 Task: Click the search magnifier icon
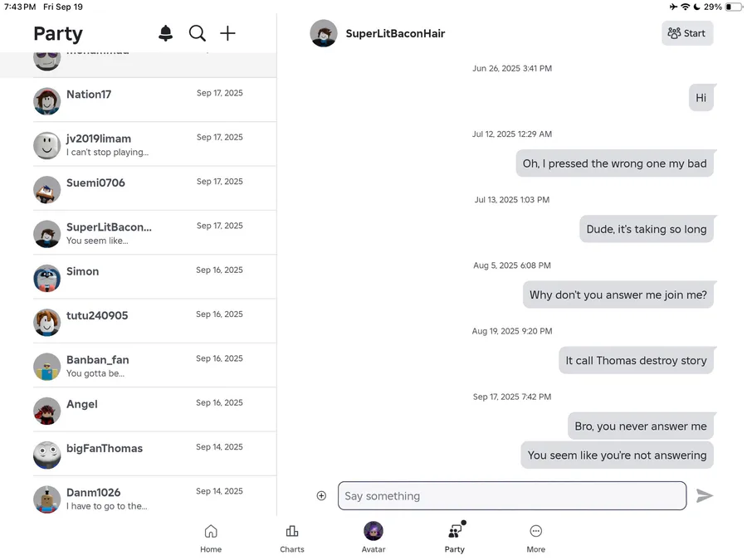[x=198, y=33]
